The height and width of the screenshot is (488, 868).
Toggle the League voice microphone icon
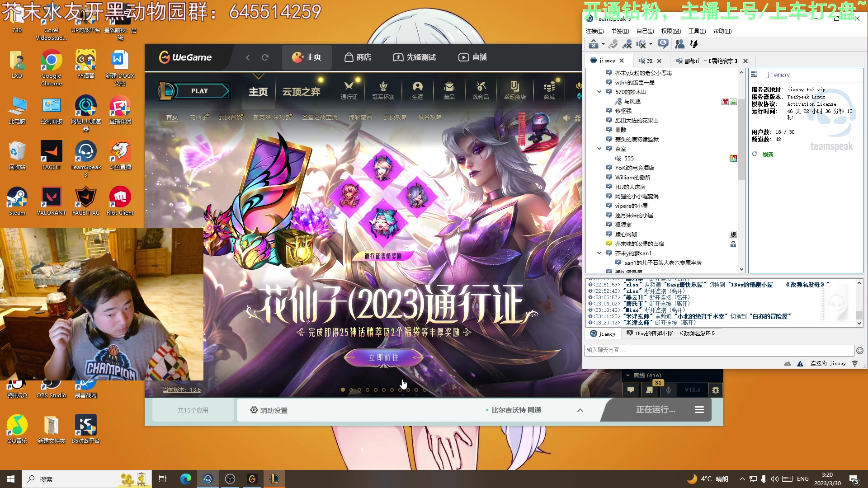coord(669,390)
